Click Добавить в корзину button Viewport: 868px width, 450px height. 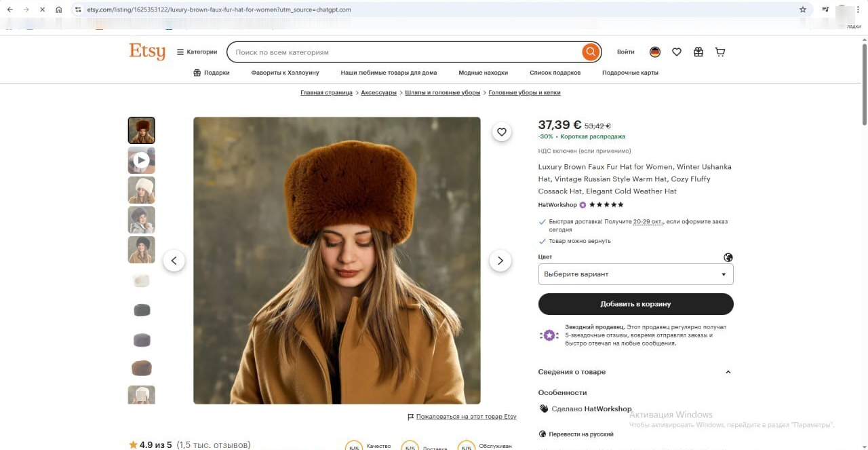tap(635, 304)
